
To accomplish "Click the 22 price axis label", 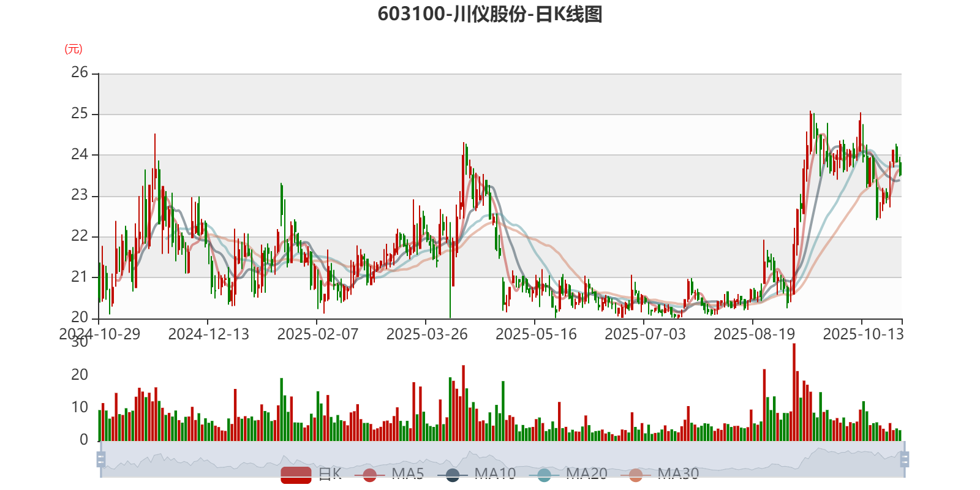I will click(80, 236).
